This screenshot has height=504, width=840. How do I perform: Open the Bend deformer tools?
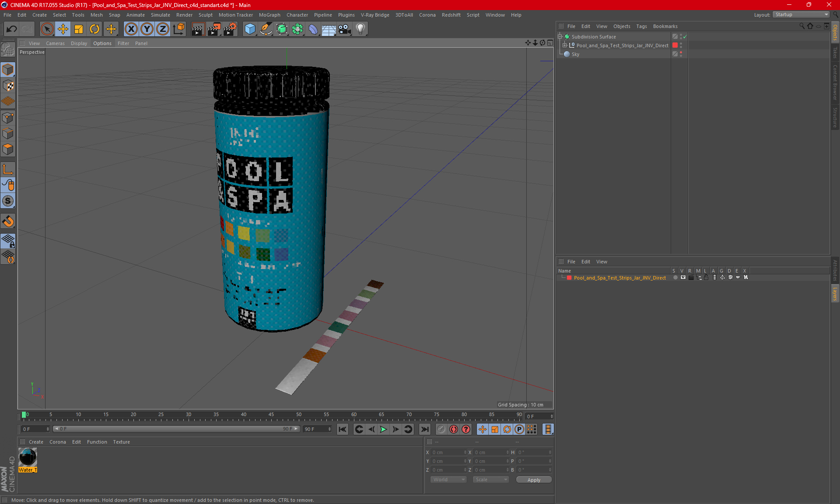pyautogui.click(x=313, y=29)
